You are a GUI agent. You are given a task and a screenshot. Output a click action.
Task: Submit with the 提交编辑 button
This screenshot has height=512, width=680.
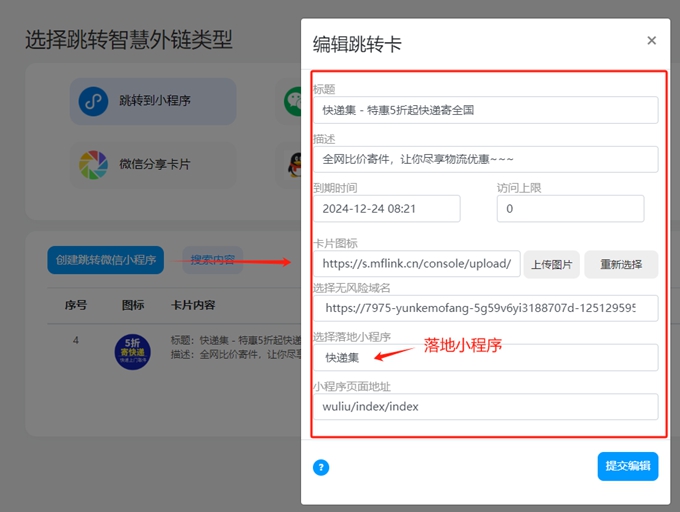(628, 466)
